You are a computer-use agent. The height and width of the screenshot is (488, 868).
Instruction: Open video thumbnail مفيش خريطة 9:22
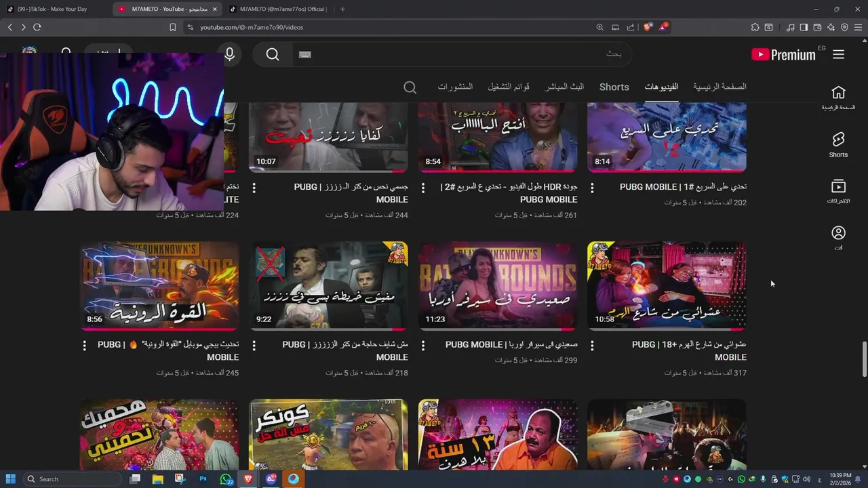click(328, 285)
